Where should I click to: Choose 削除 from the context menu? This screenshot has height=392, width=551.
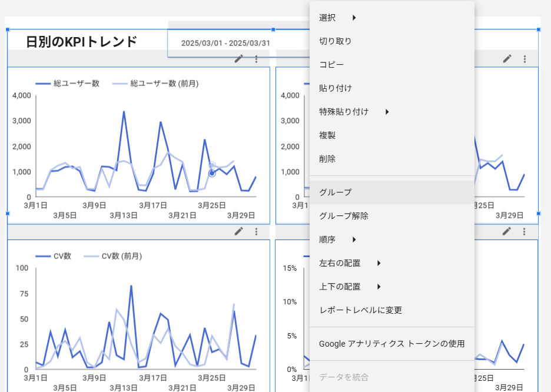tap(327, 159)
